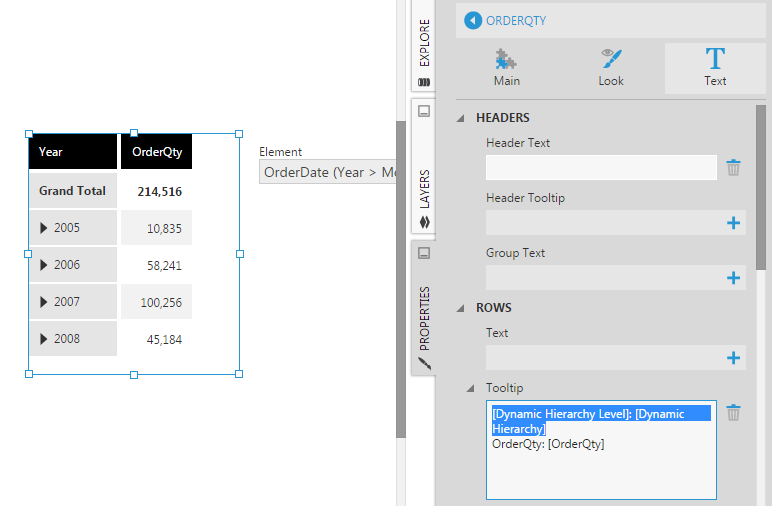Image resolution: width=772 pixels, height=506 pixels.
Task: Collapse the Tooltip property group
Action: point(472,388)
